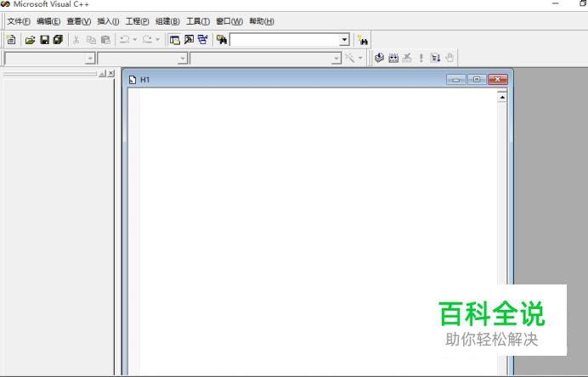
Task: Click the Execute Program exclamation icon
Action: click(421, 58)
